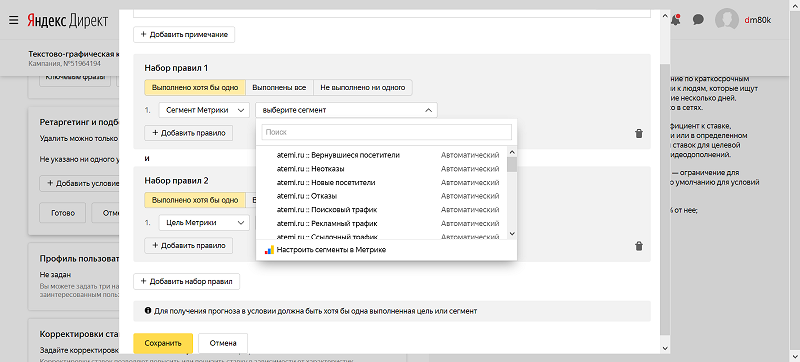Select 'Выполнено хотя бы одно' in rule set 1
800x362 pixels.
(x=195, y=88)
